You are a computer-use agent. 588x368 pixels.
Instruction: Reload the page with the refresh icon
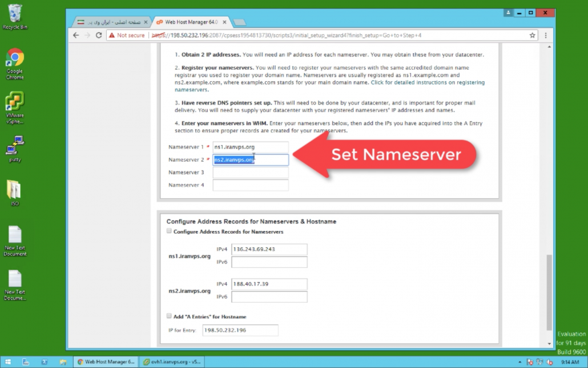click(x=99, y=35)
